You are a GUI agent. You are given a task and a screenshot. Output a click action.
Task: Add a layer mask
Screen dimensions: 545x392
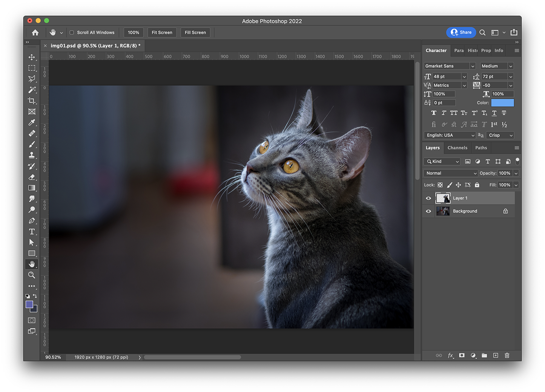[462, 355]
